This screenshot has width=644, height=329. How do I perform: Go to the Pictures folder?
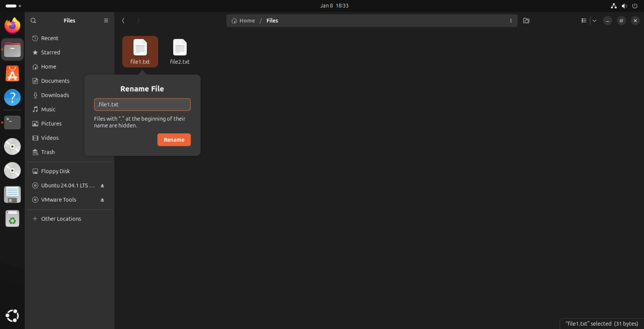[51, 123]
